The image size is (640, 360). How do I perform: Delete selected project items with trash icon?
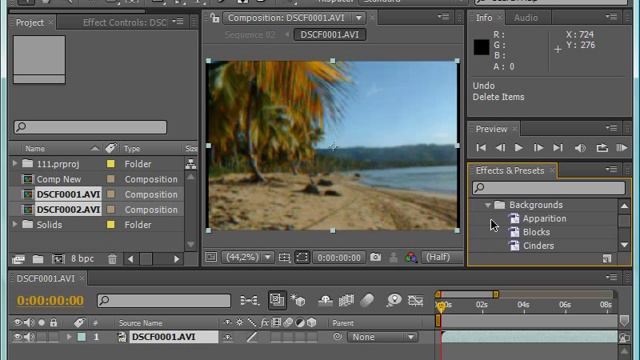tap(112, 259)
